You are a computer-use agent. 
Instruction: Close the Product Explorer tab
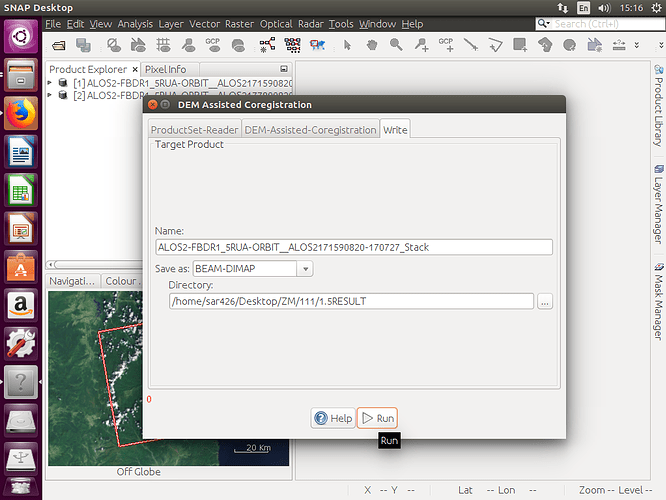click(135, 69)
